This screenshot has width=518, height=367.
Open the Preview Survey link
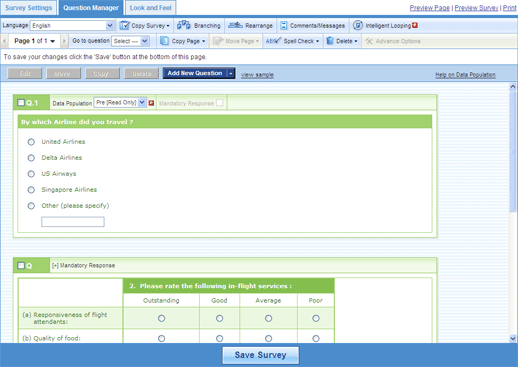tap(476, 8)
